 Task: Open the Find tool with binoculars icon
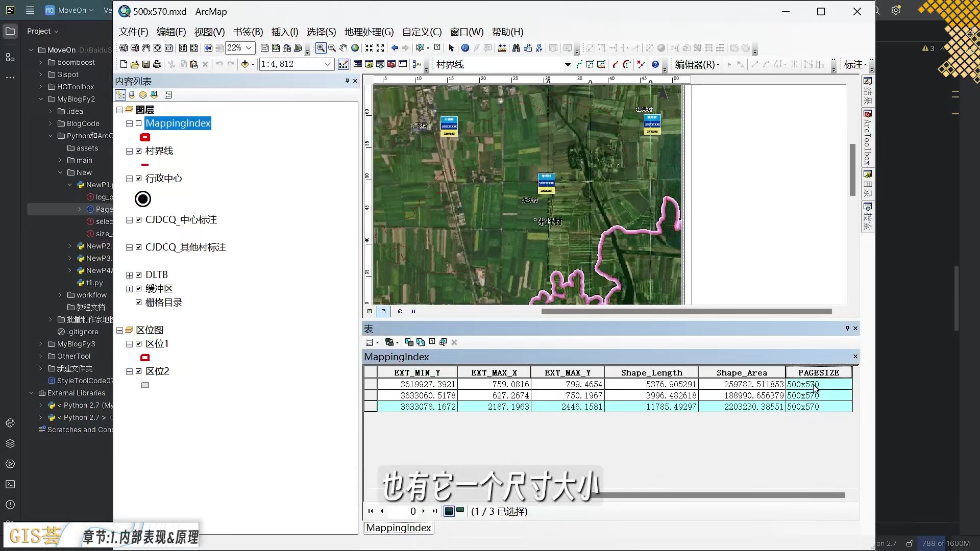(517, 48)
